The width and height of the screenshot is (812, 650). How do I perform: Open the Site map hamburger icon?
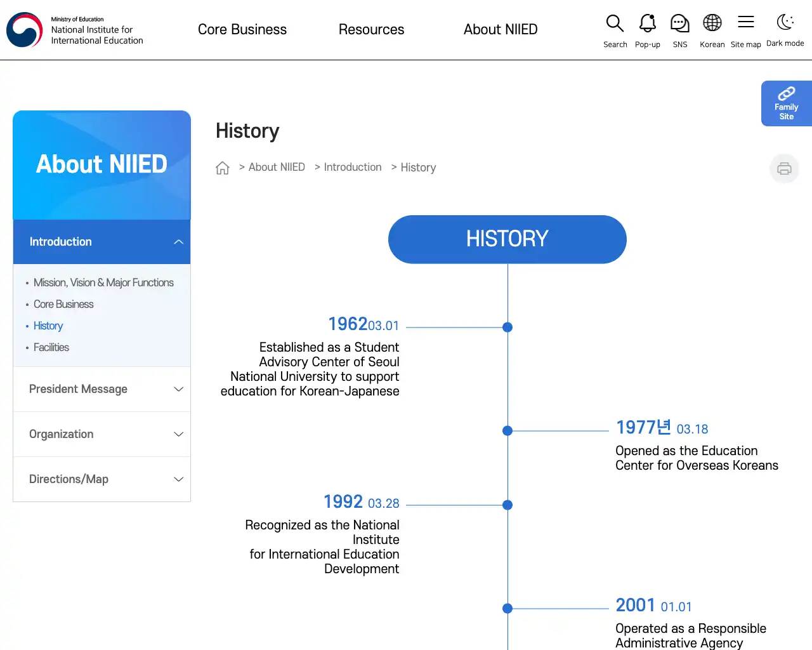tap(746, 22)
